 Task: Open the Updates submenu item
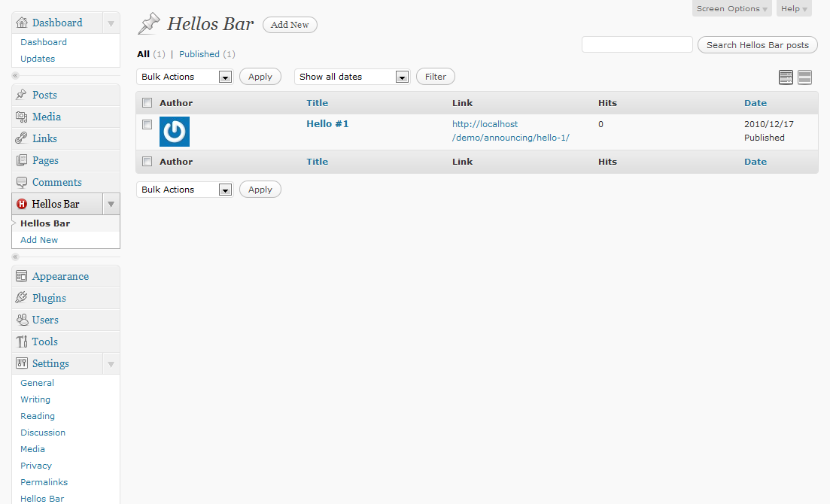[x=38, y=58]
